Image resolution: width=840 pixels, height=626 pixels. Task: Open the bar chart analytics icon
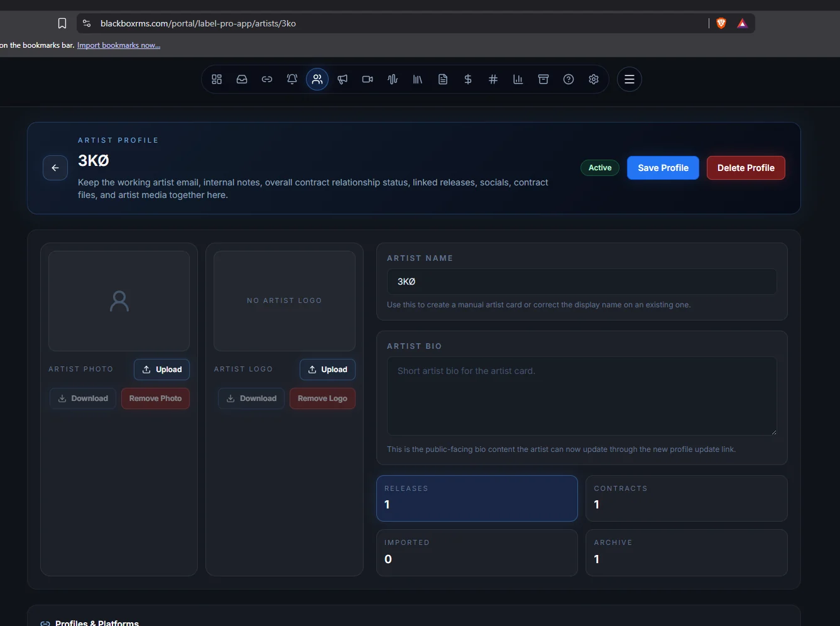tap(518, 79)
